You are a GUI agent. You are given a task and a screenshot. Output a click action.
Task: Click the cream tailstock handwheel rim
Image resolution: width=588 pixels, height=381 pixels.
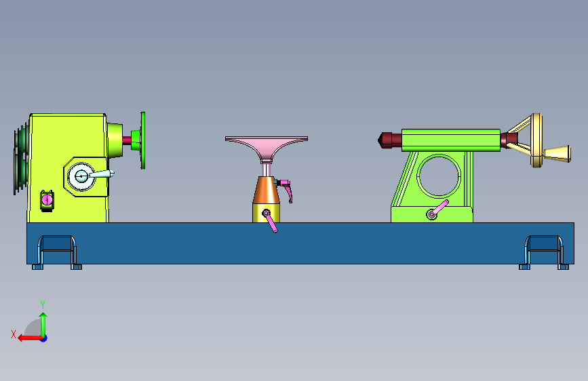click(x=536, y=140)
